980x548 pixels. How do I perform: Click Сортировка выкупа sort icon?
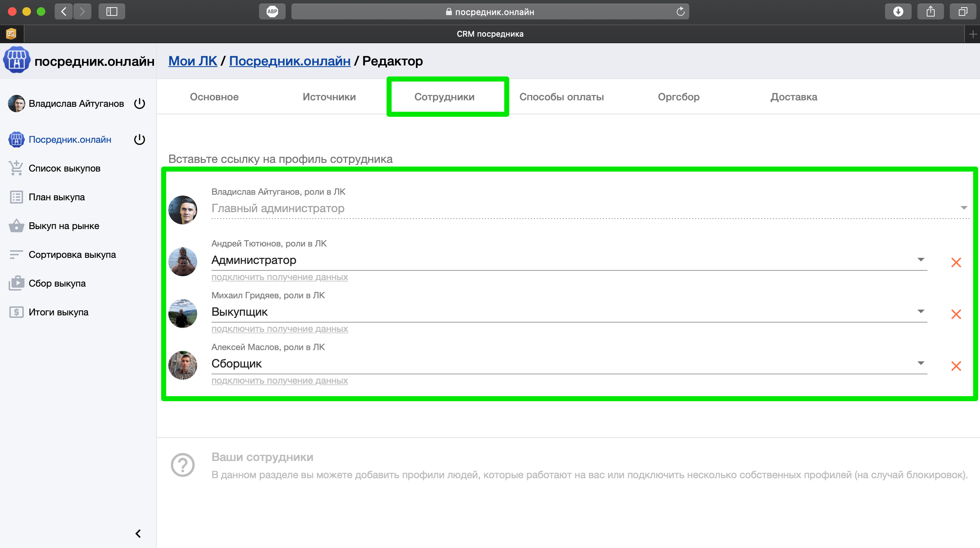click(x=16, y=255)
